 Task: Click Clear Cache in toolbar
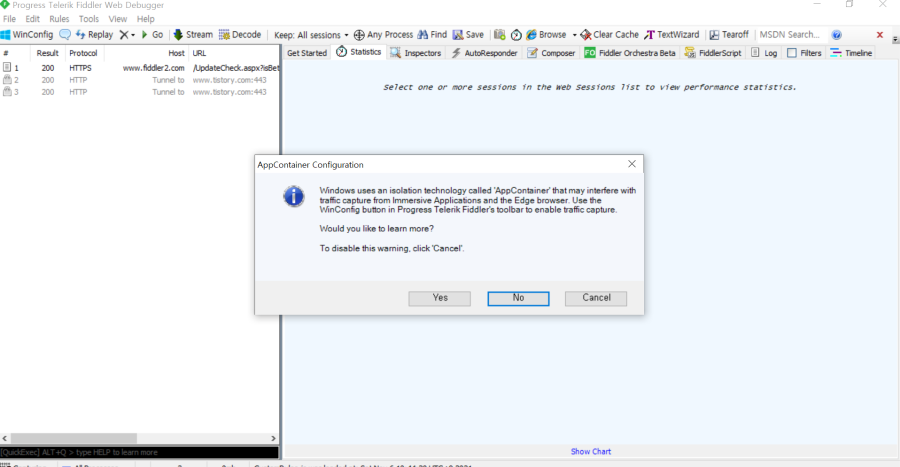point(610,34)
